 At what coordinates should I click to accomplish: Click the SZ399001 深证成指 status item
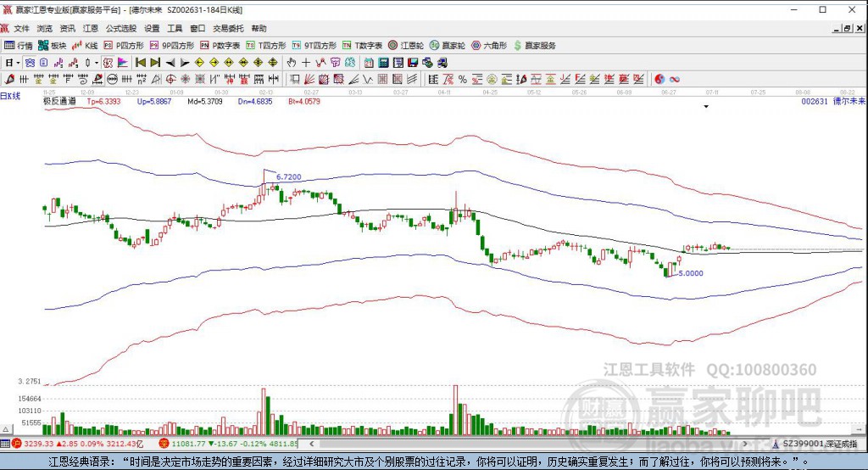click(x=819, y=444)
